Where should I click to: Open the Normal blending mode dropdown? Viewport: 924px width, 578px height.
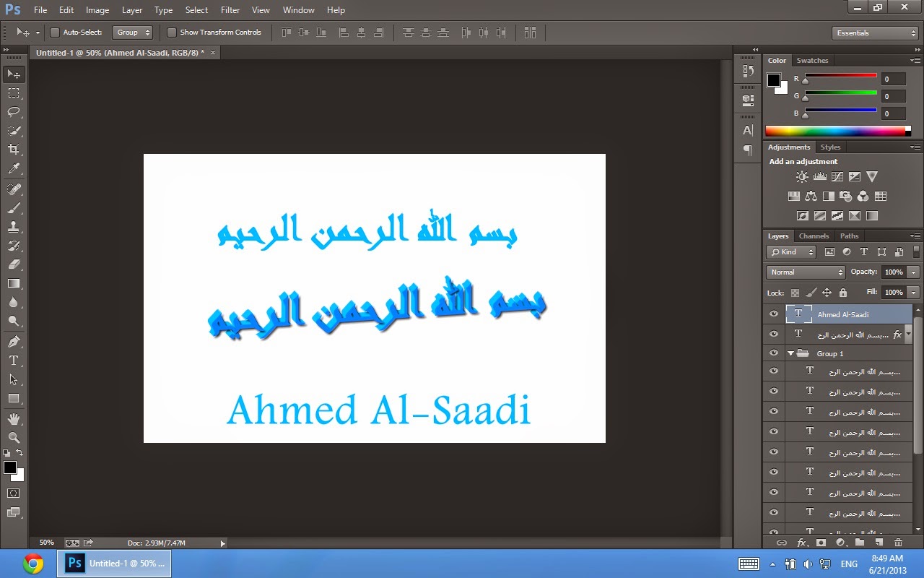pos(806,272)
